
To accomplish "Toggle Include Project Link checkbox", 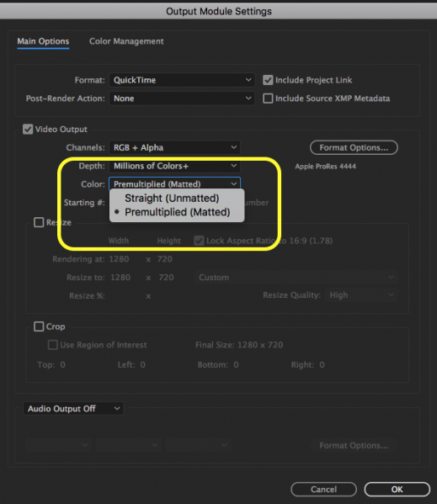I will 268,80.
